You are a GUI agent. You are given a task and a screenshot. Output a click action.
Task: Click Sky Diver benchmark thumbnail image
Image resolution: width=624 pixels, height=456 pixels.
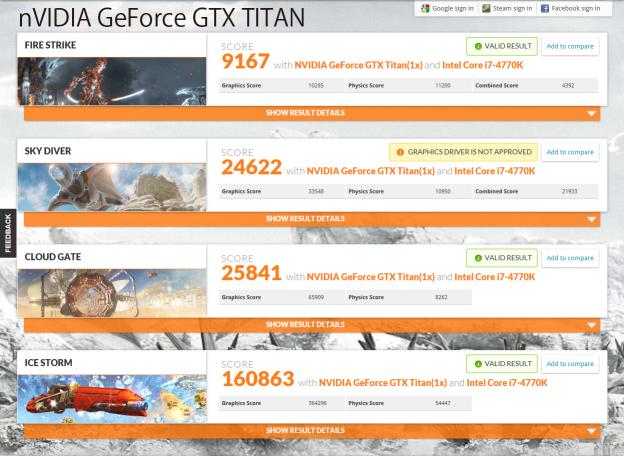(112, 187)
